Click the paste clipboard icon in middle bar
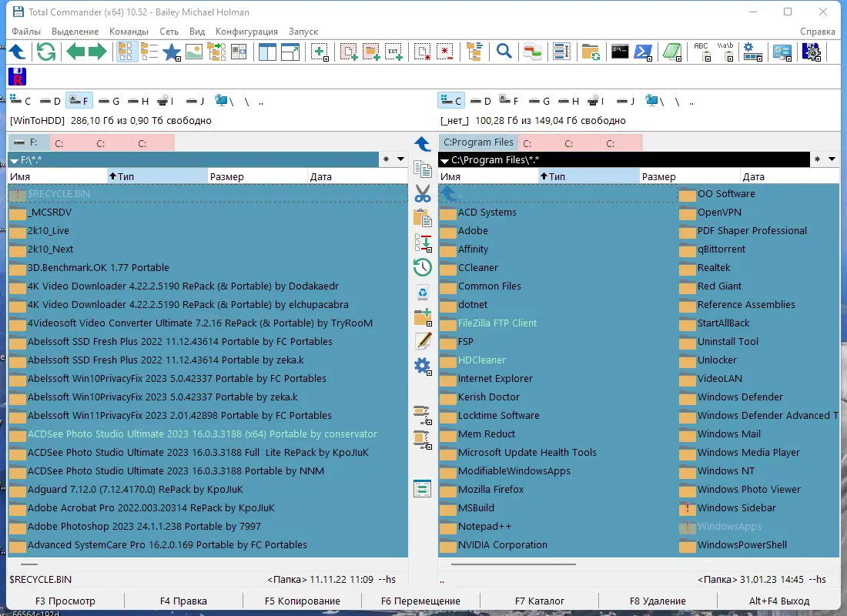The width and height of the screenshot is (847, 616). (423, 219)
